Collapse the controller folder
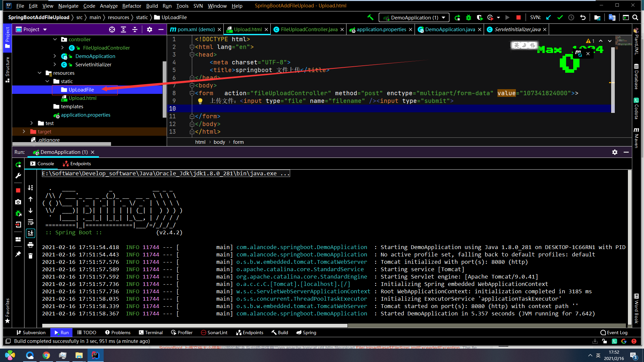 click(x=55, y=39)
